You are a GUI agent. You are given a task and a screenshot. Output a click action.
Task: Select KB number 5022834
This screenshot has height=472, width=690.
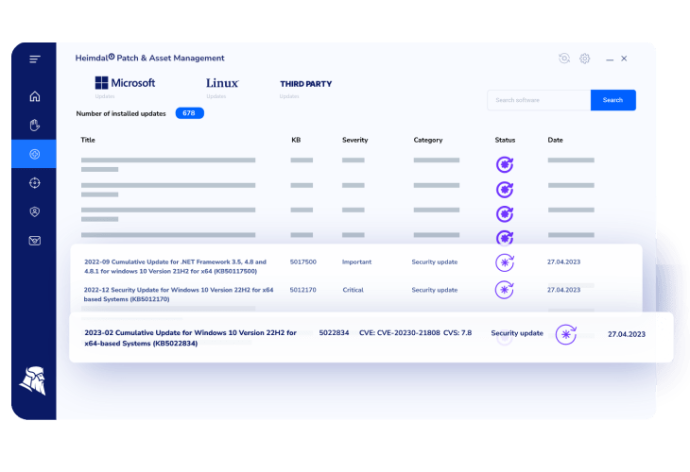(334, 333)
